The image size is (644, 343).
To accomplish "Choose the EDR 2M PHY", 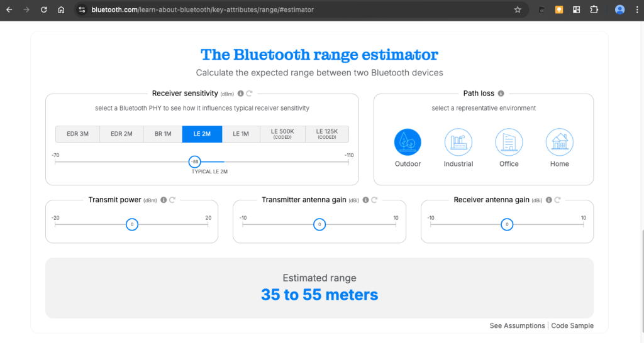I will point(121,134).
